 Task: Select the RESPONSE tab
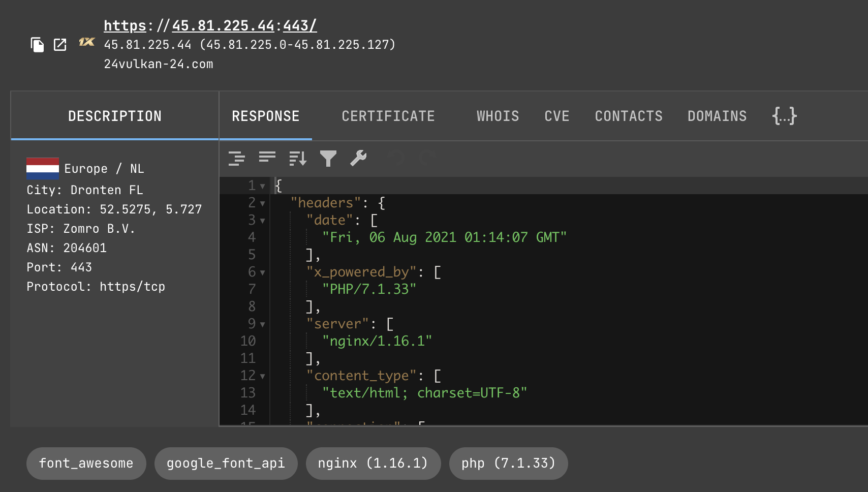(266, 116)
